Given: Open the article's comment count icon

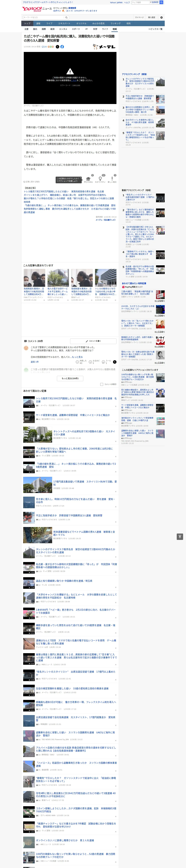Looking at the screenshot, I should click(44, 47).
